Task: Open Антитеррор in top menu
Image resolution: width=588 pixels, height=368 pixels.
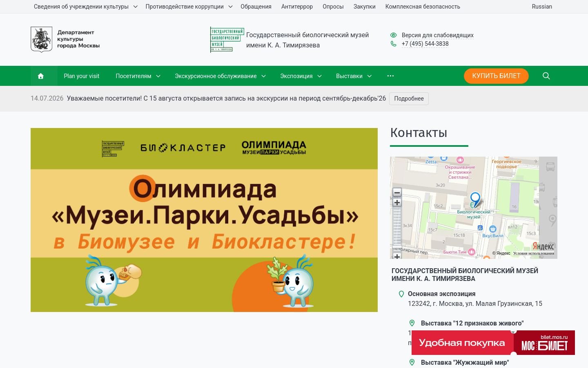Action: tap(297, 7)
